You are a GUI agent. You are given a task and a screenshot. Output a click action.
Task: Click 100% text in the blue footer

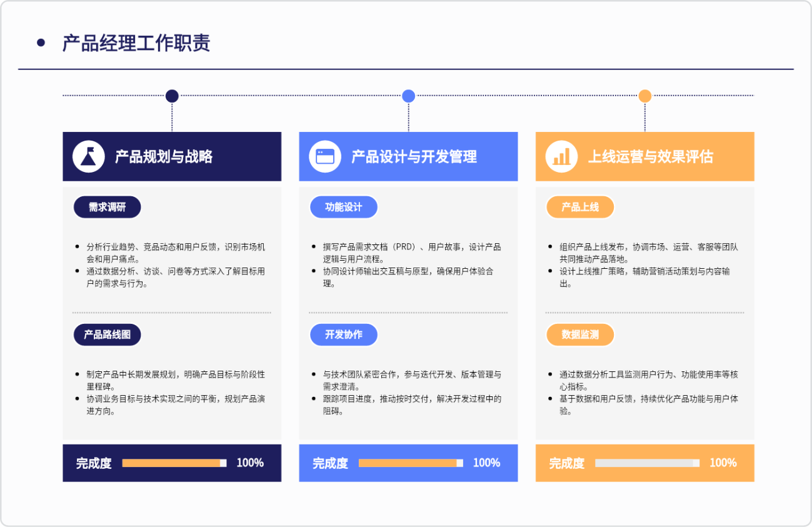pyautogui.click(x=486, y=463)
